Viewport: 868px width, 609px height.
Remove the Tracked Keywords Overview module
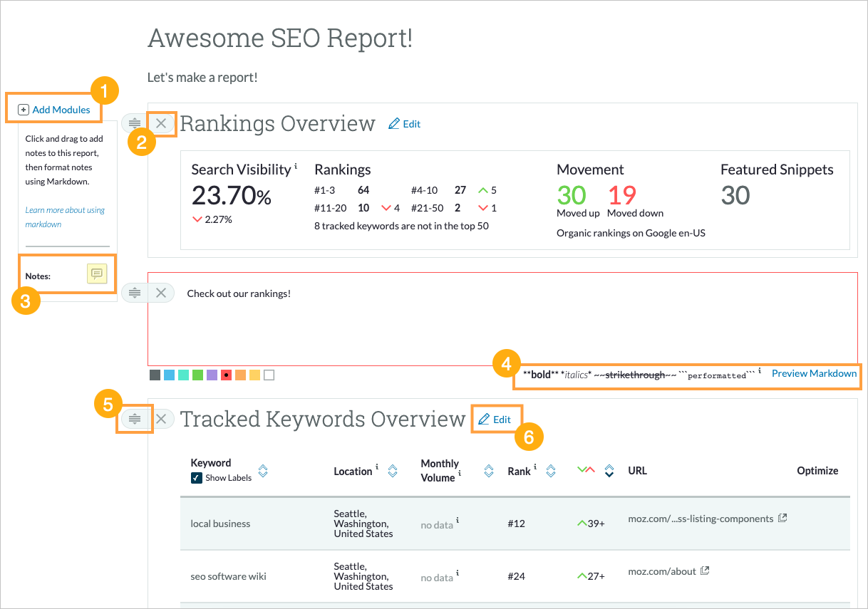click(161, 419)
